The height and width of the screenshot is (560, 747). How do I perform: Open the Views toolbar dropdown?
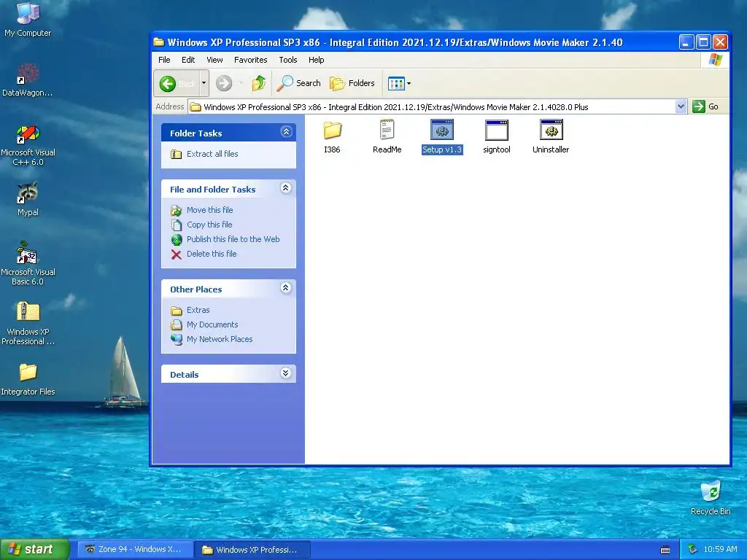(x=399, y=83)
